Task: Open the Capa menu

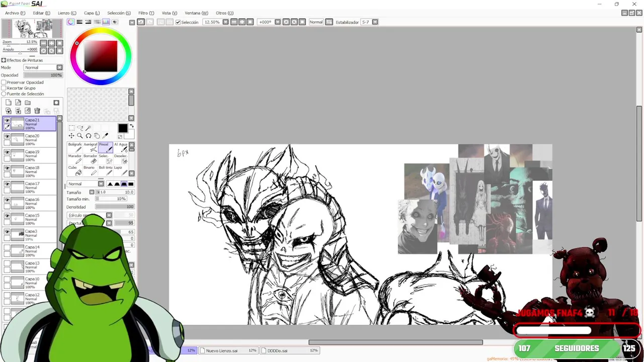Action: tap(92, 13)
